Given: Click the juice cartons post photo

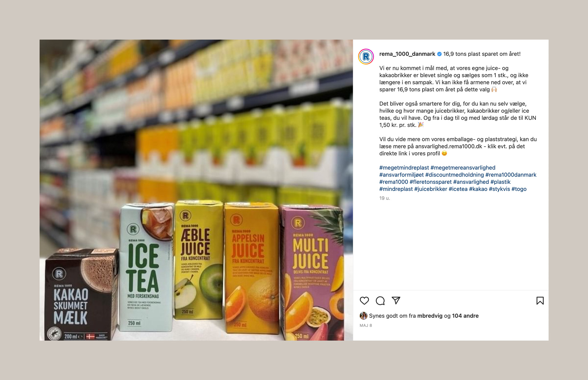Looking at the screenshot, I should pos(196,190).
